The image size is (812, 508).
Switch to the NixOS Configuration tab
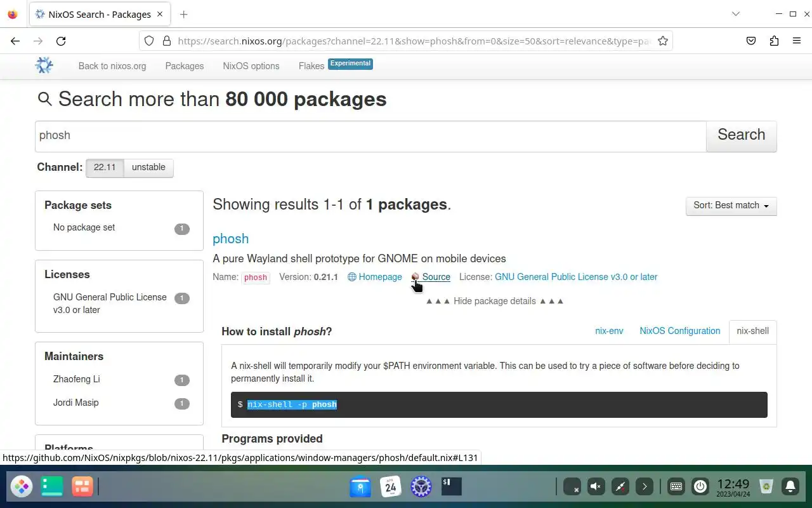click(x=680, y=331)
